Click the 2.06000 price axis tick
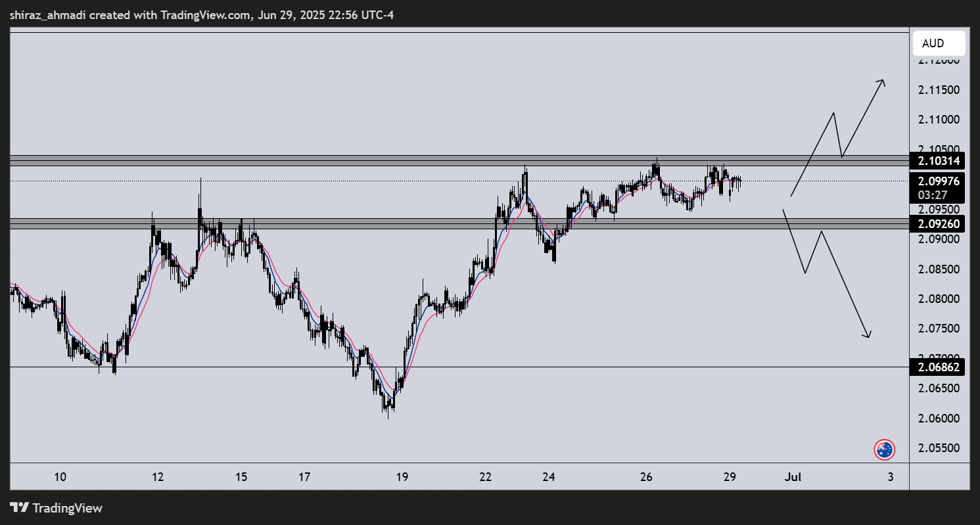The height and width of the screenshot is (525, 980). pyautogui.click(x=940, y=419)
